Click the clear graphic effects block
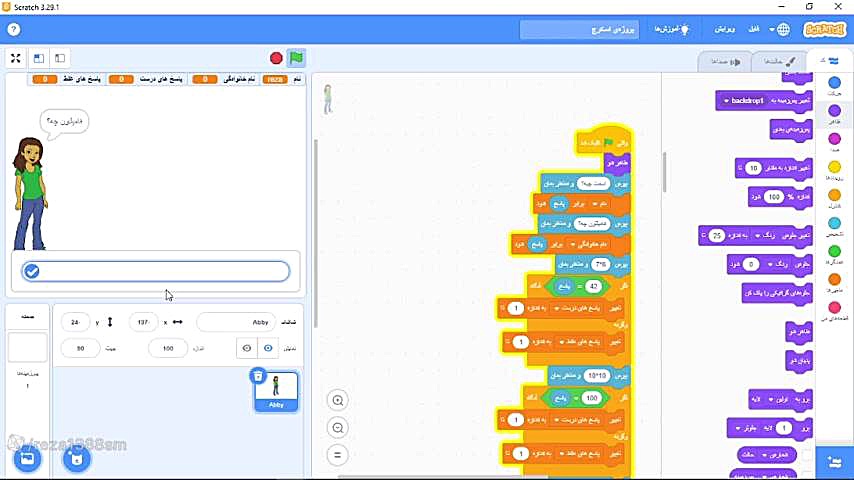This screenshot has width=854, height=480. [777, 293]
